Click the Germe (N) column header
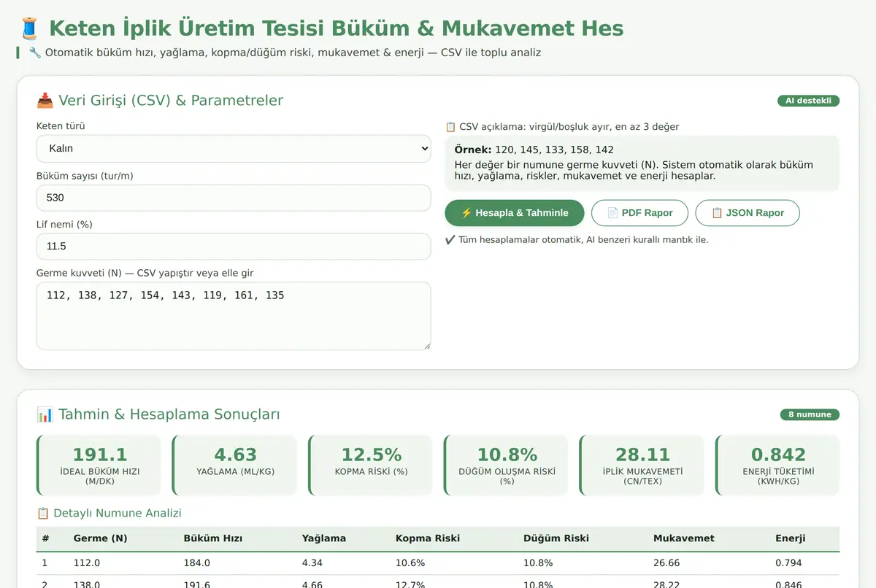876x588 pixels. pyautogui.click(x=100, y=538)
